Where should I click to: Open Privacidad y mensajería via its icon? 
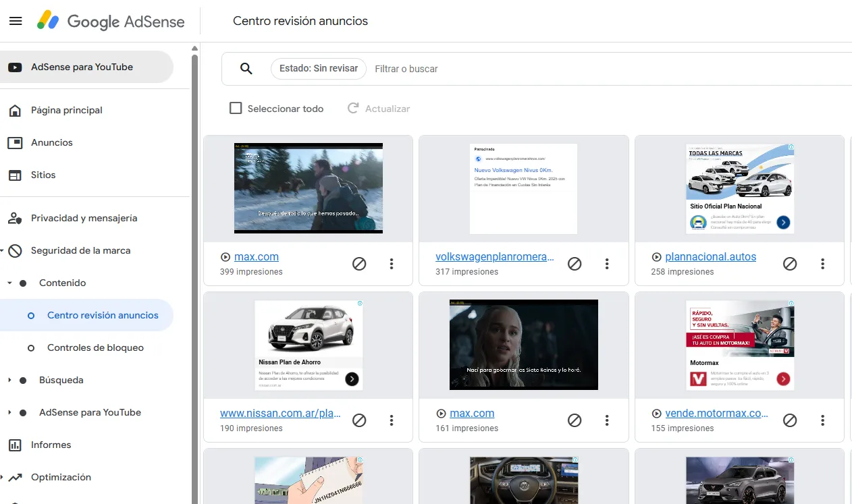14,218
